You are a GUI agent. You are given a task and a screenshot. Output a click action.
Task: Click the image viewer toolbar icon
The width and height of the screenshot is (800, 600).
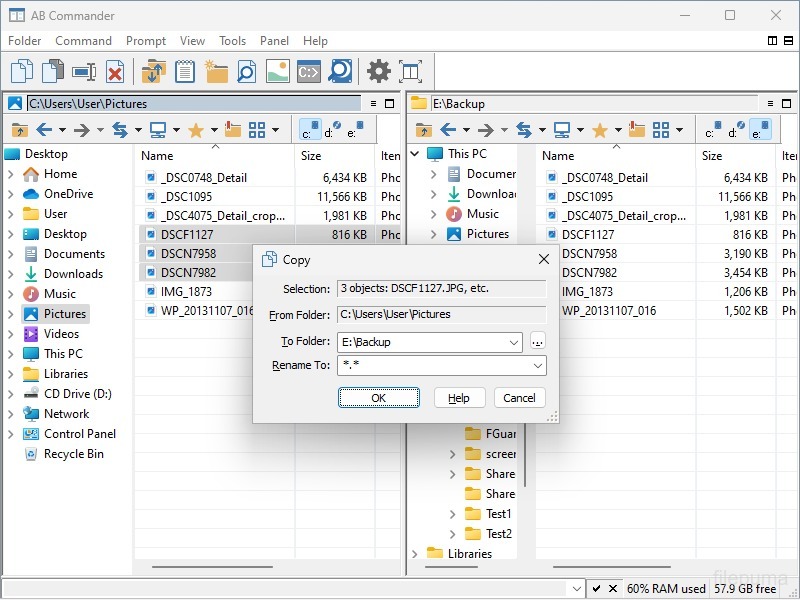[x=278, y=71]
